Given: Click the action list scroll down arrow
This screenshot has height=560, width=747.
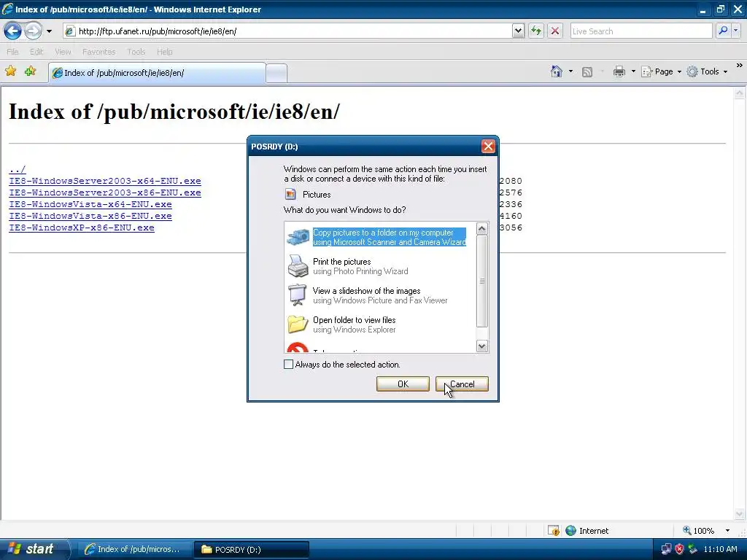Looking at the screenshot, I should (482, 346).
